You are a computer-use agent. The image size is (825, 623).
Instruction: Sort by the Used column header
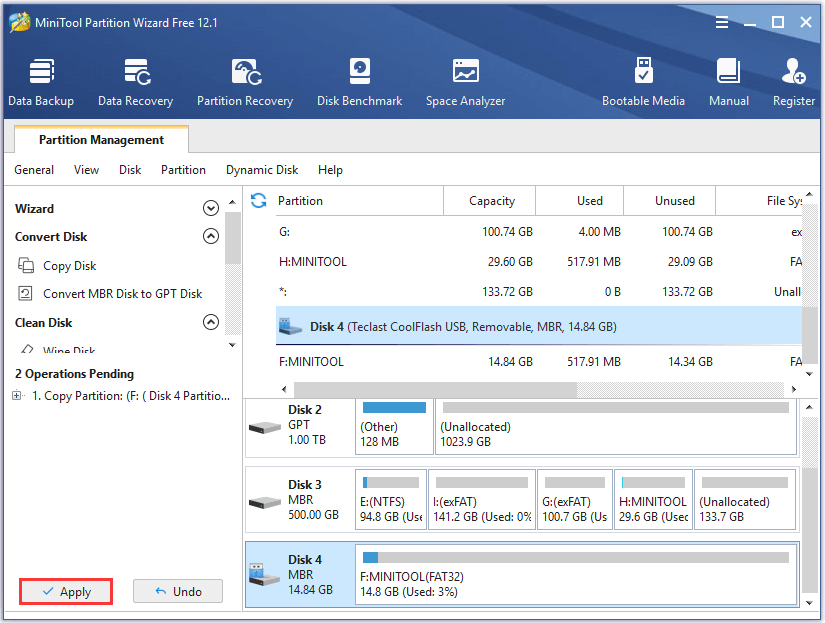(x=580, y=200)
